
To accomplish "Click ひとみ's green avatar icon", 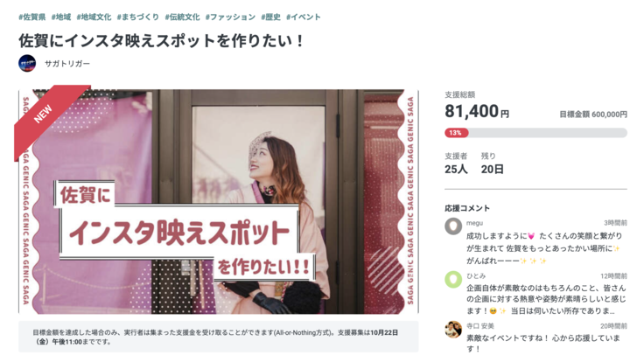I will coord(453,280).
